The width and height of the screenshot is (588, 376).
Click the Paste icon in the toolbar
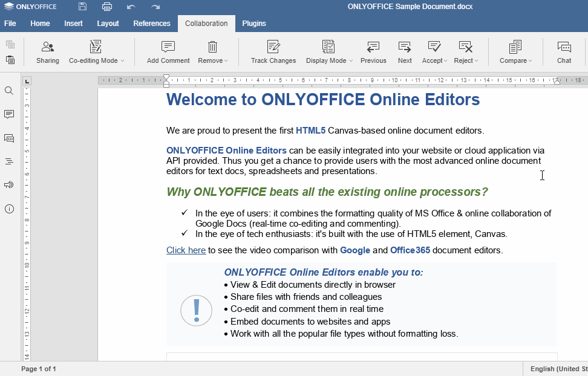10,60
